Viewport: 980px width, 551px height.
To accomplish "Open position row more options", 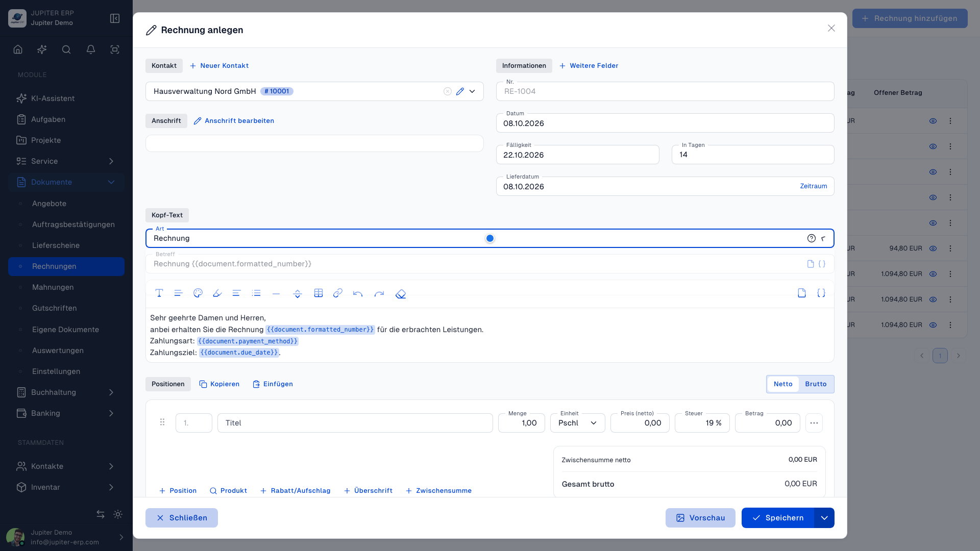I will 814,423.
